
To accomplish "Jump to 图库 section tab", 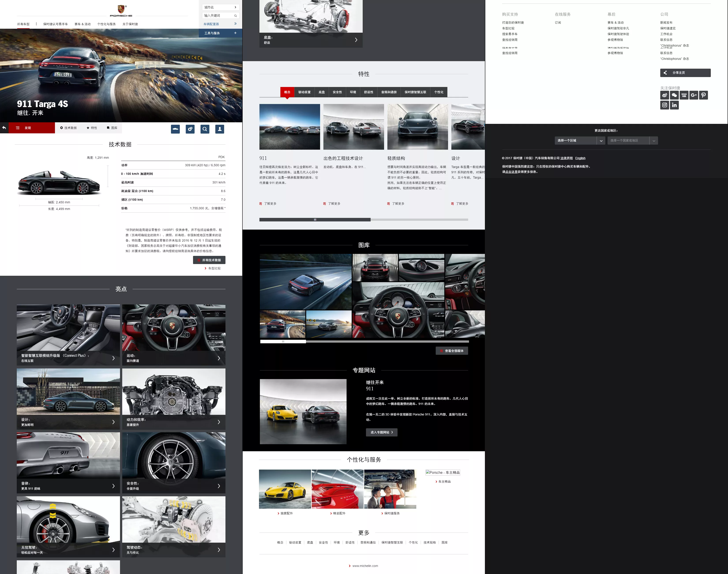I will (112, 128).
